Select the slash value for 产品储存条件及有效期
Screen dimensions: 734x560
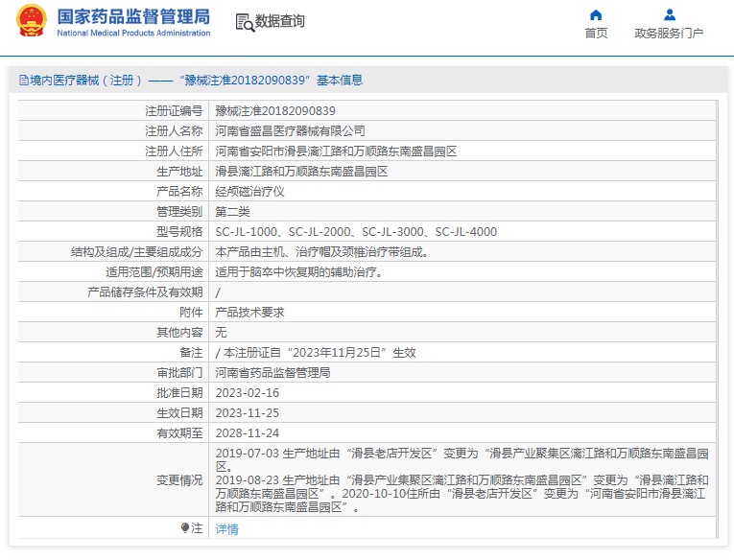(218, 292)
